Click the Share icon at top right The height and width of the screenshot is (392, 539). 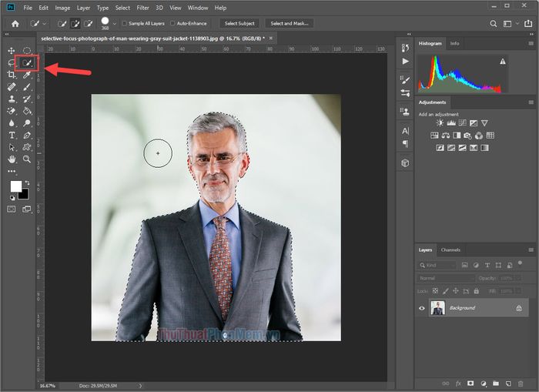(528, 23)
